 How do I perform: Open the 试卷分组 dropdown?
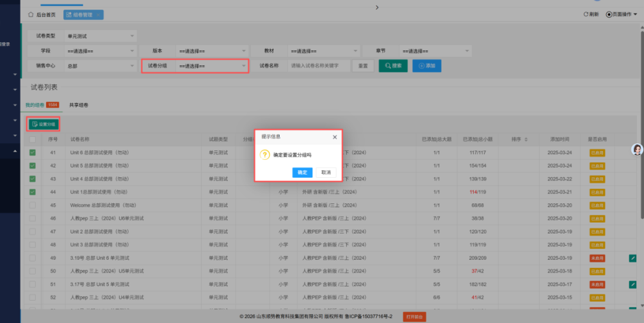[212, 66]
